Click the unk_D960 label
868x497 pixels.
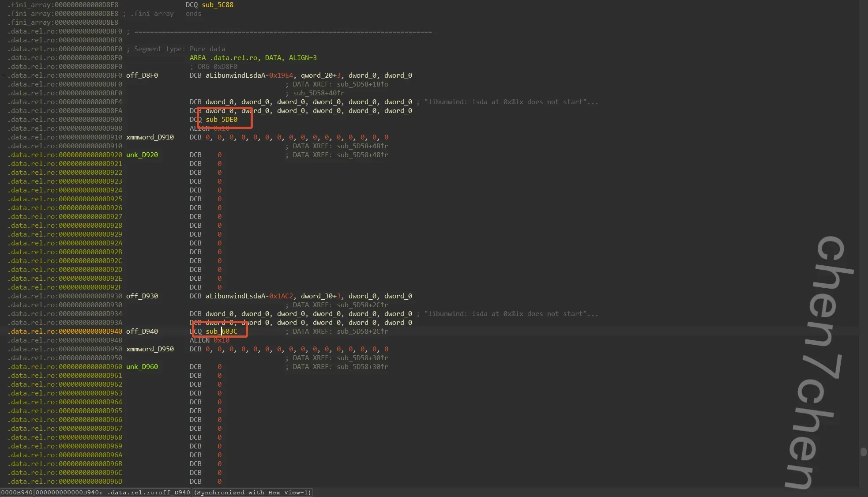click(x=142, y=367)
